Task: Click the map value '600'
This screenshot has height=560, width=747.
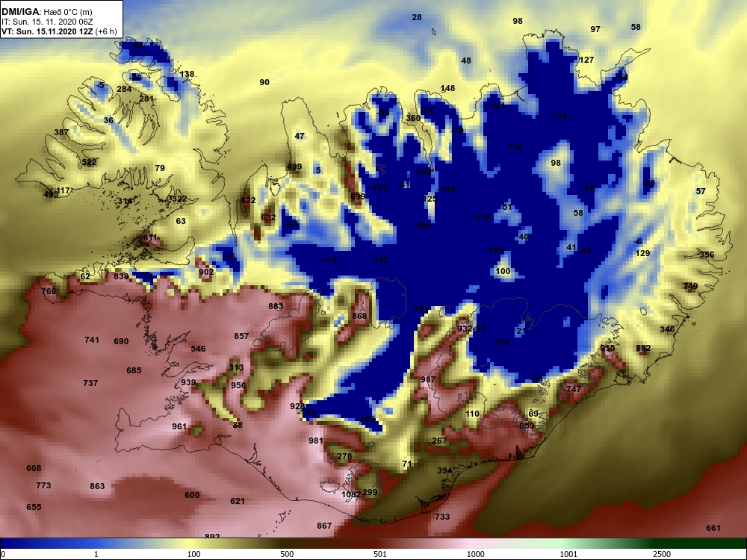Action: pyautogui.click(x=192, y=495)
